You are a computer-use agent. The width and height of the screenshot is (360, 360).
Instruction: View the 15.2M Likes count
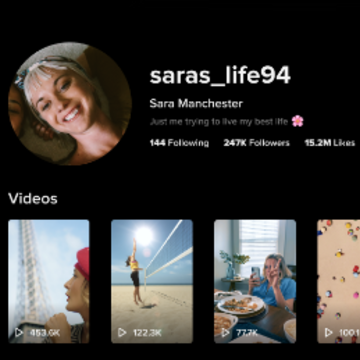(330, 143)
